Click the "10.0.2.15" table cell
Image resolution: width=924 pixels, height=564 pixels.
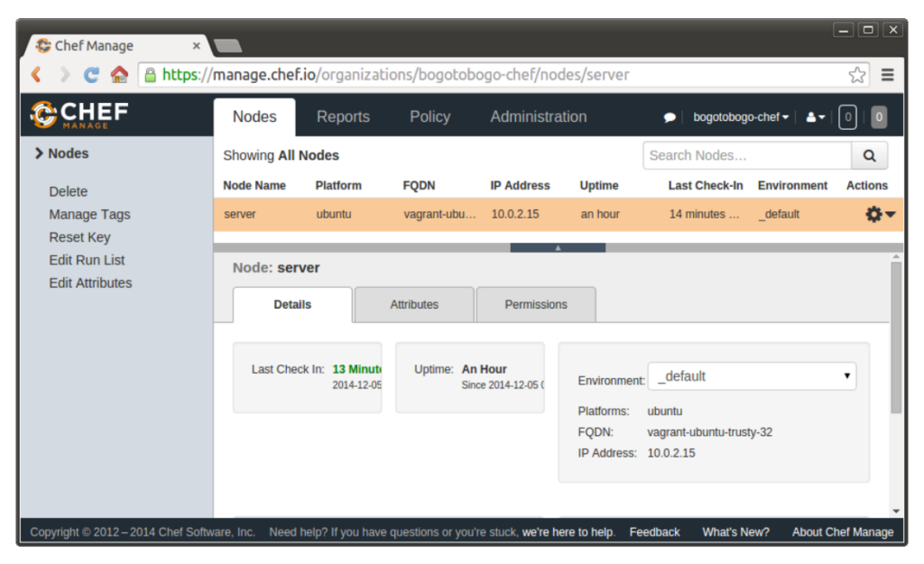[515, 215]
